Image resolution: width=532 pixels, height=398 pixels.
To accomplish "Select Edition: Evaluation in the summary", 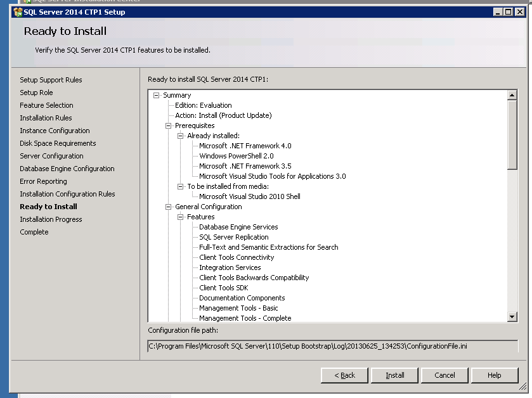I will coord(203,105).
